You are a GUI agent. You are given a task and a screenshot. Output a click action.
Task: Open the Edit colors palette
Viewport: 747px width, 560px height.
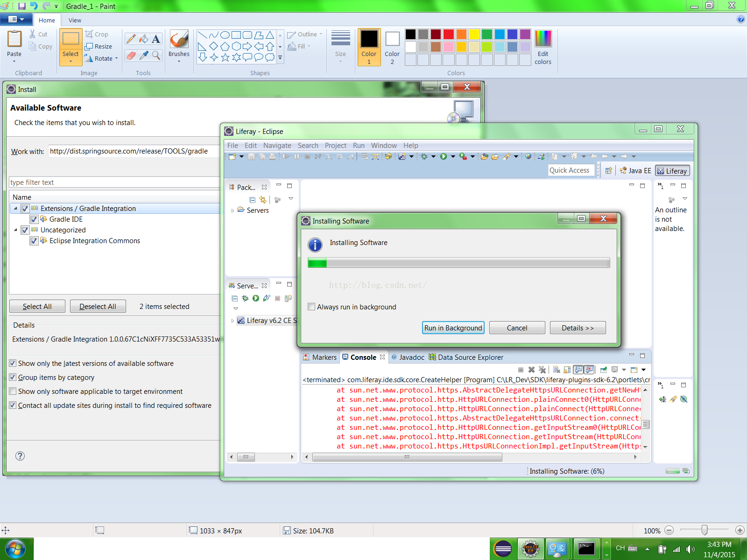coord(543,47)
